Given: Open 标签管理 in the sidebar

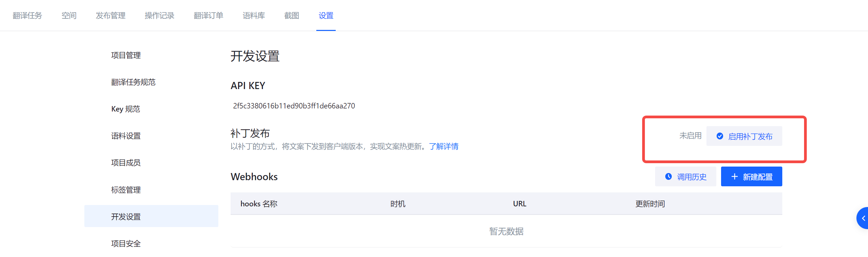Looking at the screenshot, I should tap(126, 190).
